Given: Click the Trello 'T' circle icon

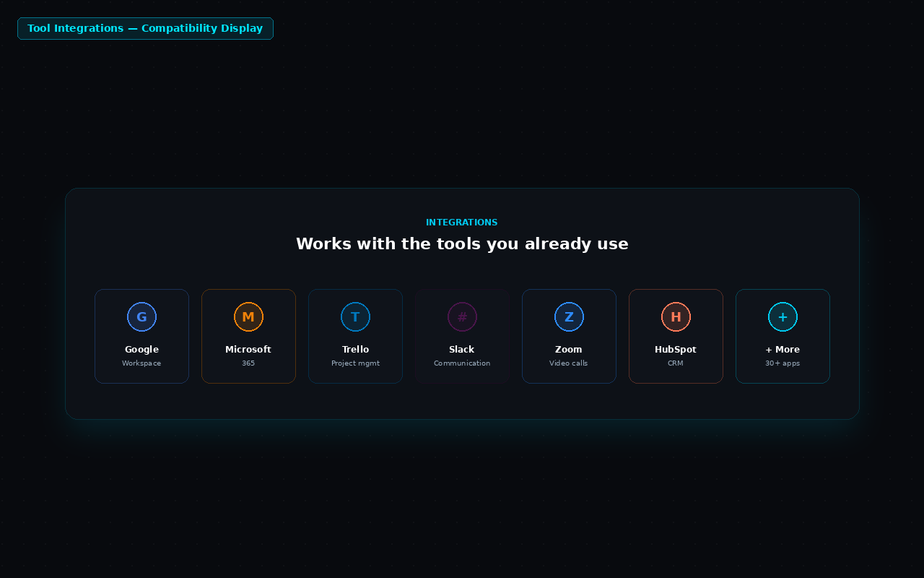Looking at the screenshot, I should (355, 317).
